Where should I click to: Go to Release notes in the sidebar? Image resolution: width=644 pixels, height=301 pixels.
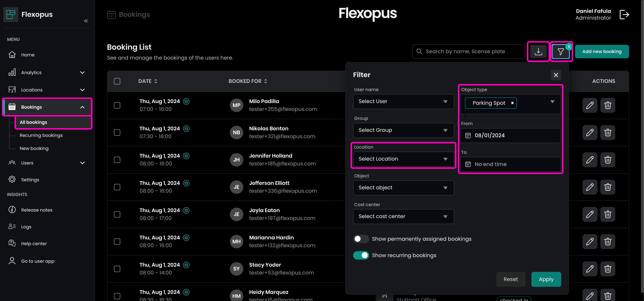37,210
